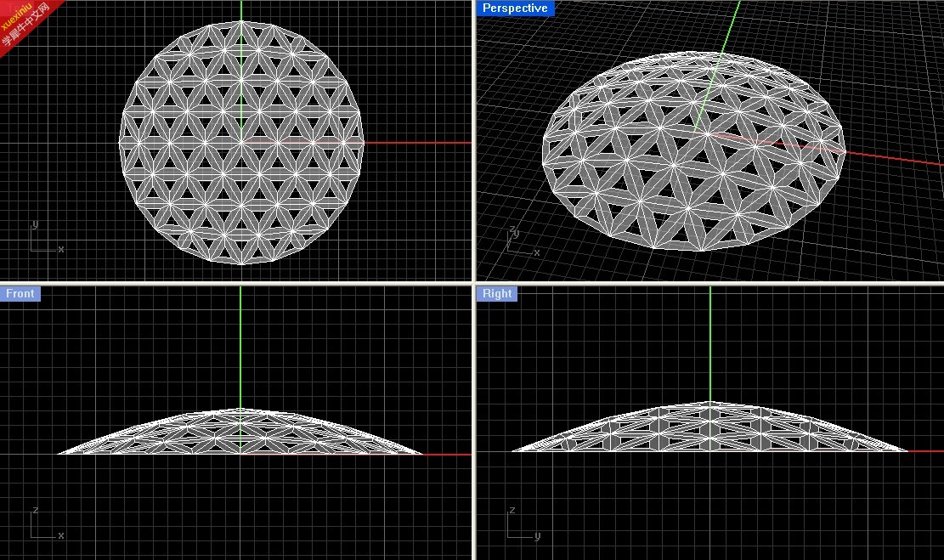This screenshot has height=560, width=944.
Task: Activate the Perspective viewport title label
Action: 515,8
